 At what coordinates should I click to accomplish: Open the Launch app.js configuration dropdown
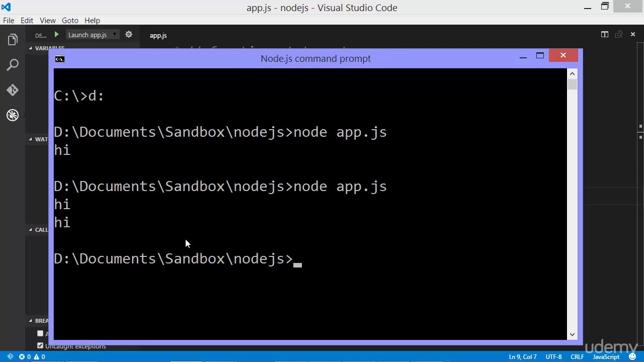[x=93, y=35]
